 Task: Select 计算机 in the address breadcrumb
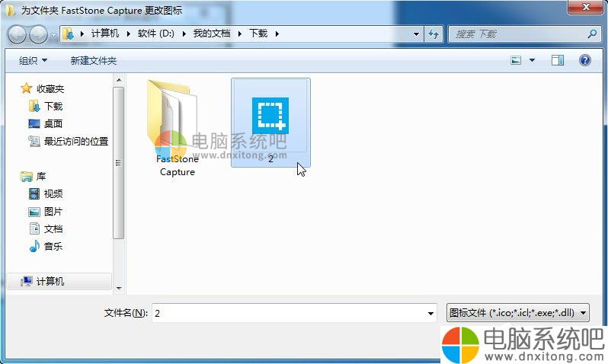click(x=105, y=34)
